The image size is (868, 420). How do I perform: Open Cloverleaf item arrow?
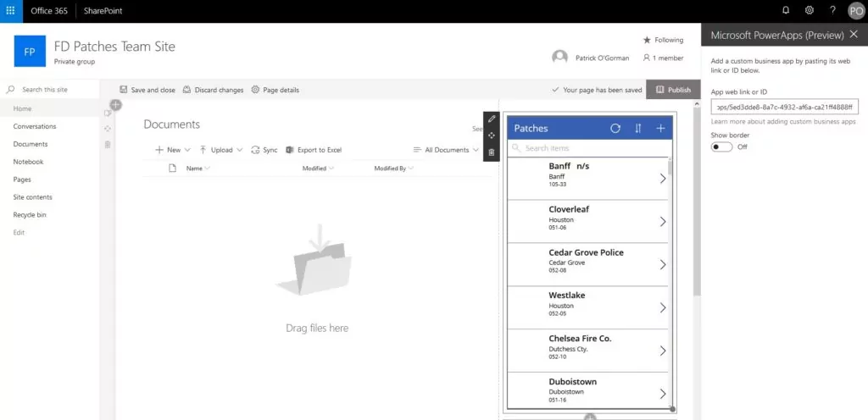663,222
